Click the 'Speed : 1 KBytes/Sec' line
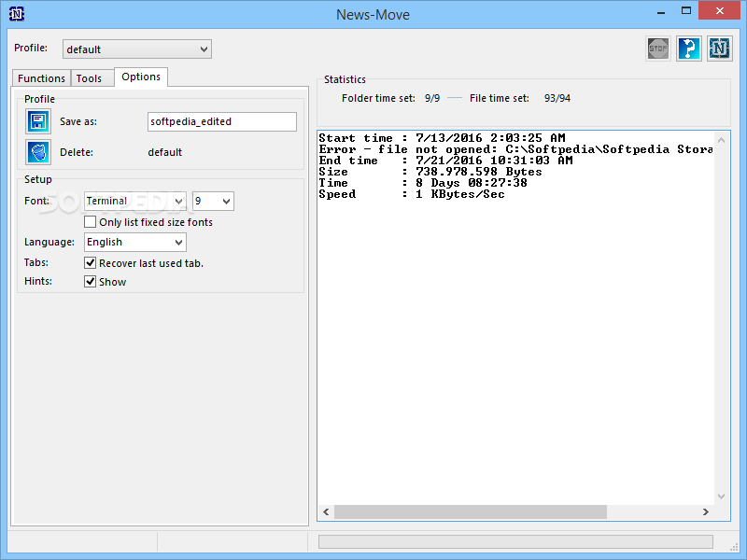This screenshot has width=747, height=560. (x=412, y=194)
